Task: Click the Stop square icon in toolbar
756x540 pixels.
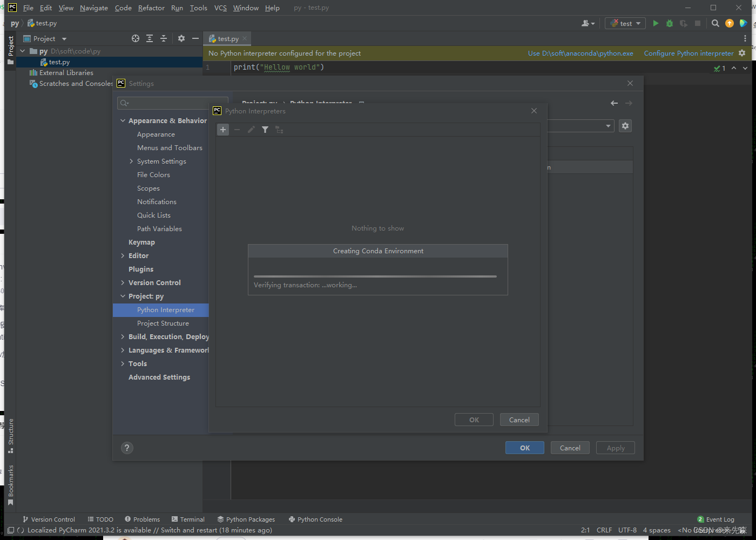Action: pos(698,23)
